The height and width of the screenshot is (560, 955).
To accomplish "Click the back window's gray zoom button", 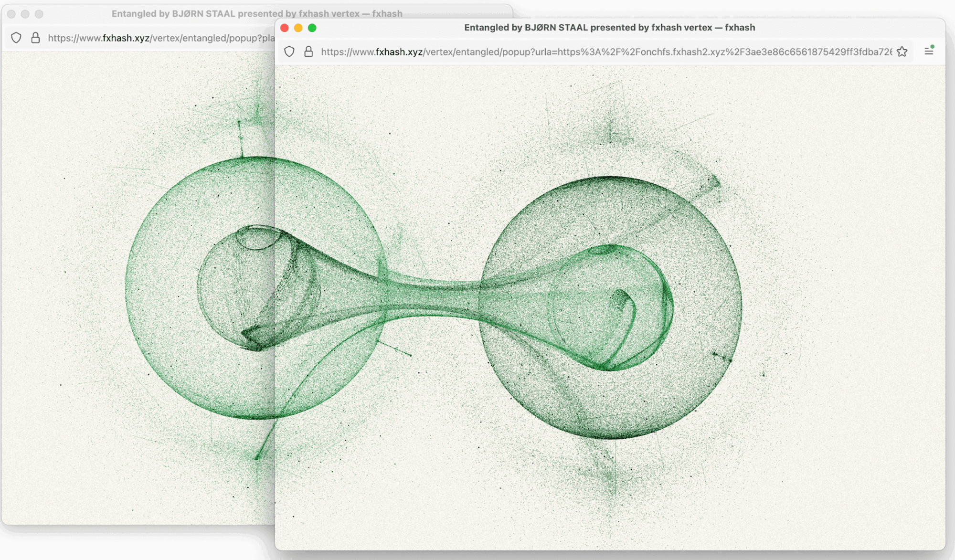I will pyautogui.click(x=39, y=14).
